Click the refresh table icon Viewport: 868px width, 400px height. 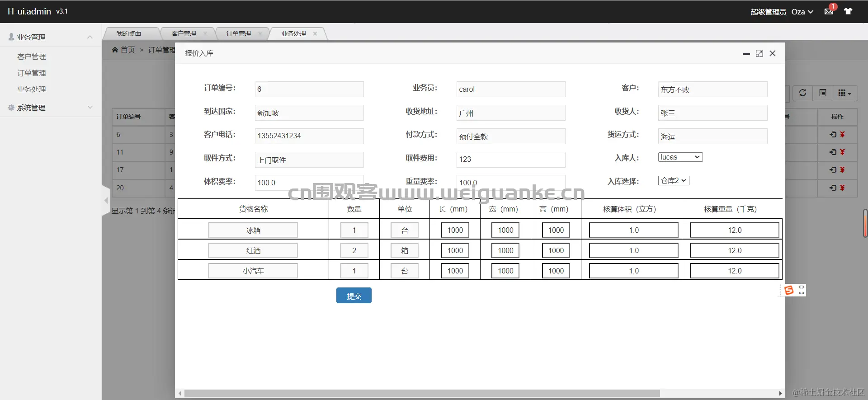(x=802, y=93)
